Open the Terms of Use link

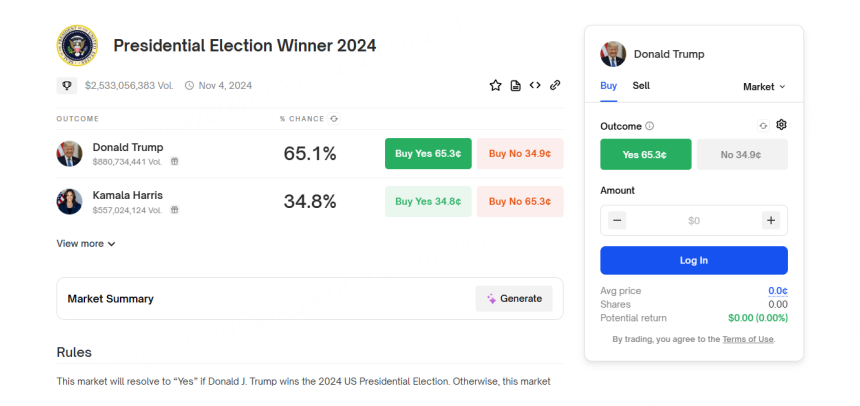click(748, 340)
